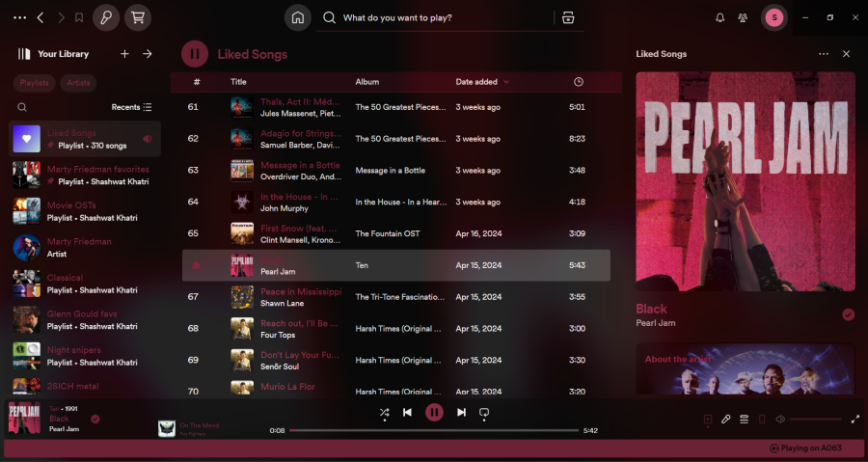This screenshot has width=868, height=462.
Task: Pause Liked Songs with header button
Action: [x=194, y=54]
